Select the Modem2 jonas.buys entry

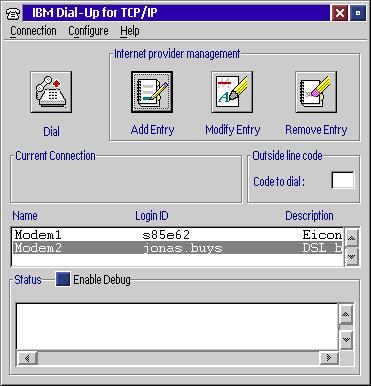click(x=178, y=248)
